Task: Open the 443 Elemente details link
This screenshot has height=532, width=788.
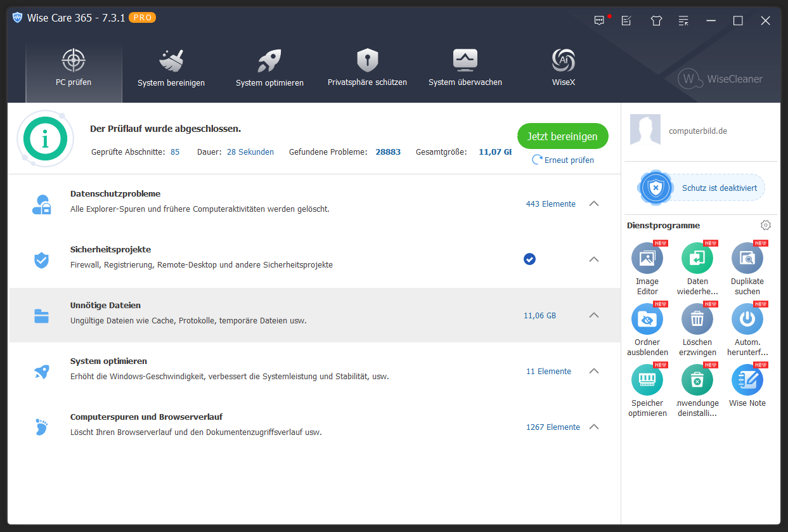Action: point(550,204)
